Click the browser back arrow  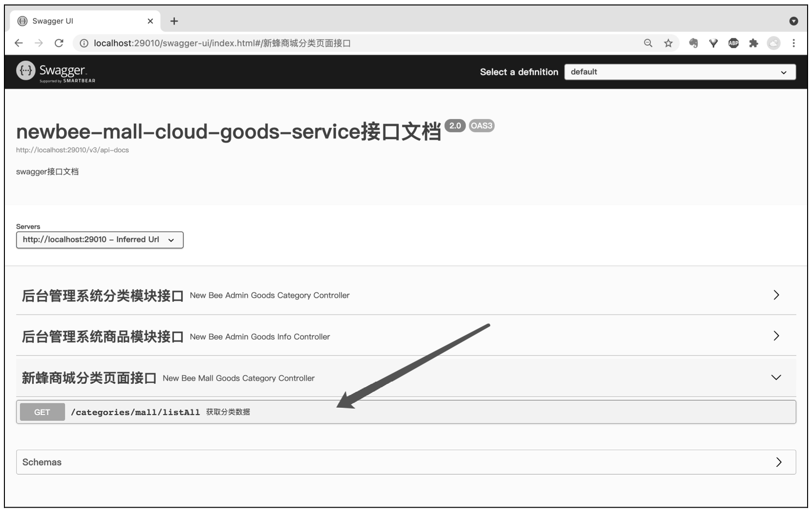pyautogui.click(x=19, y=43)
